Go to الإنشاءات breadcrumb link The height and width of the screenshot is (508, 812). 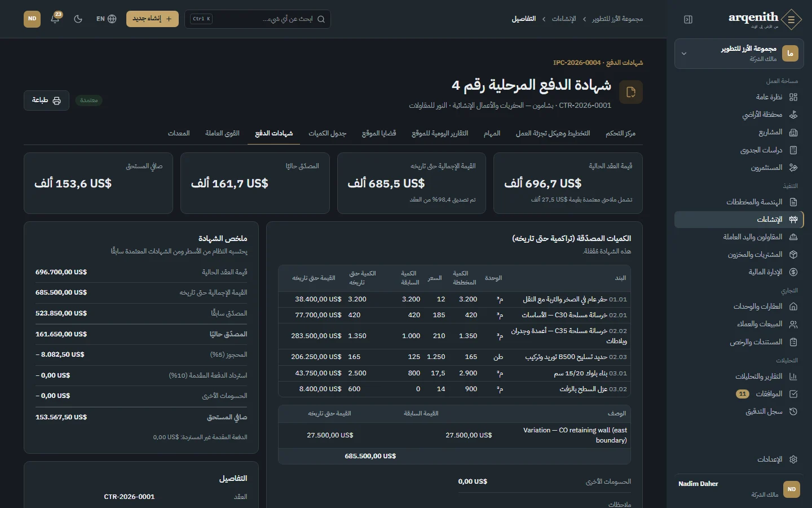[564, 19]
